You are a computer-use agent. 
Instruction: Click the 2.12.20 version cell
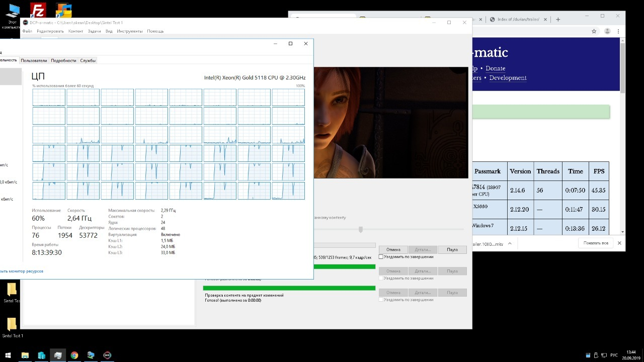point(520,210)
